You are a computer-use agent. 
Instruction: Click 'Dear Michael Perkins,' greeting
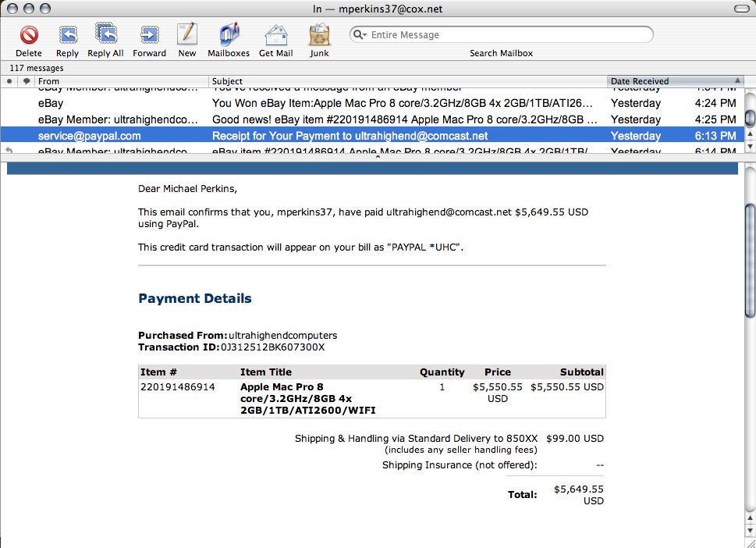coord(187,189)
